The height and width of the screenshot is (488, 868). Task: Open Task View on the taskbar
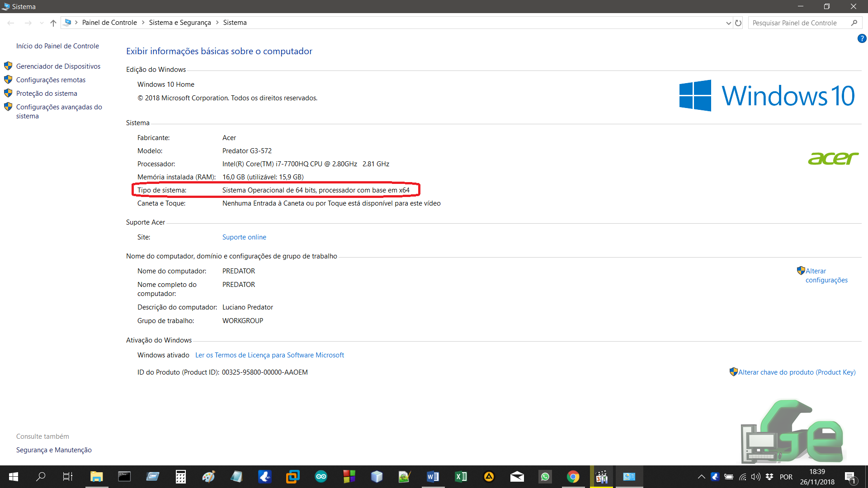point(68,477)
